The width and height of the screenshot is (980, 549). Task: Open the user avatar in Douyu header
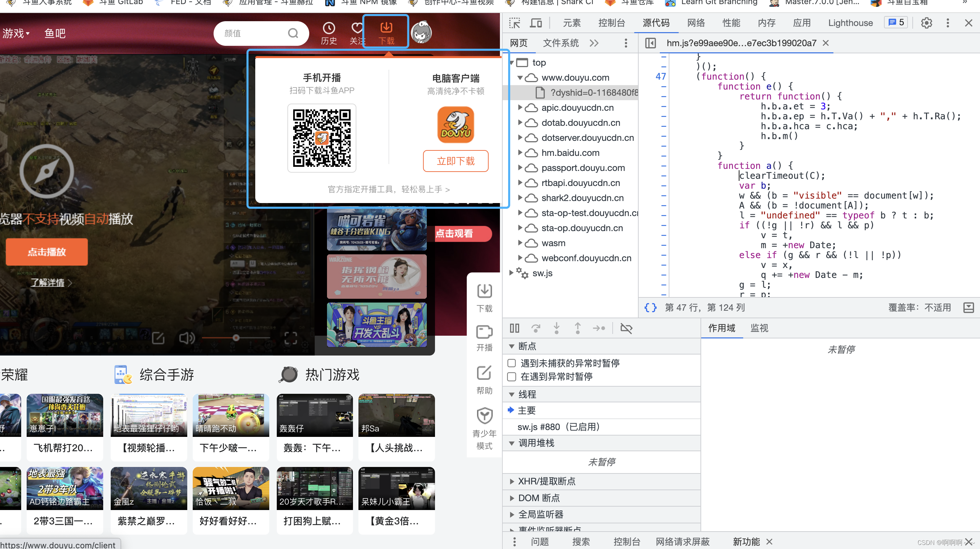click(422, 32)
